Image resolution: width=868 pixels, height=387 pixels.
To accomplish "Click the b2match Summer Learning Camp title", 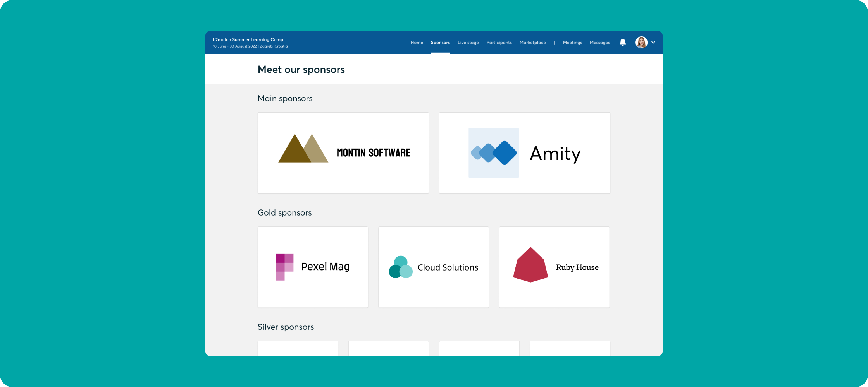I will click(x=248, y=39).
